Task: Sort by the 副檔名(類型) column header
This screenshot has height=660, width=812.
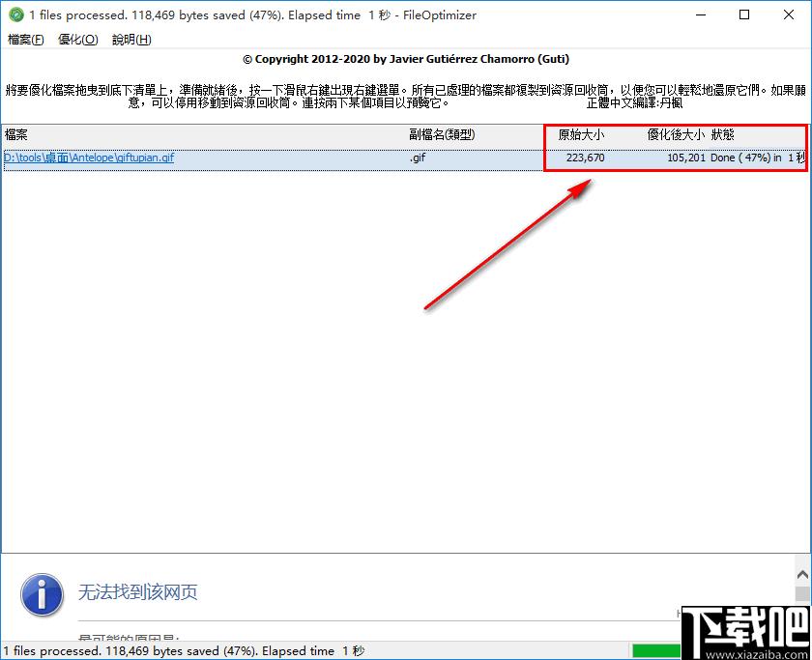Action: click(x=442, y=134)
